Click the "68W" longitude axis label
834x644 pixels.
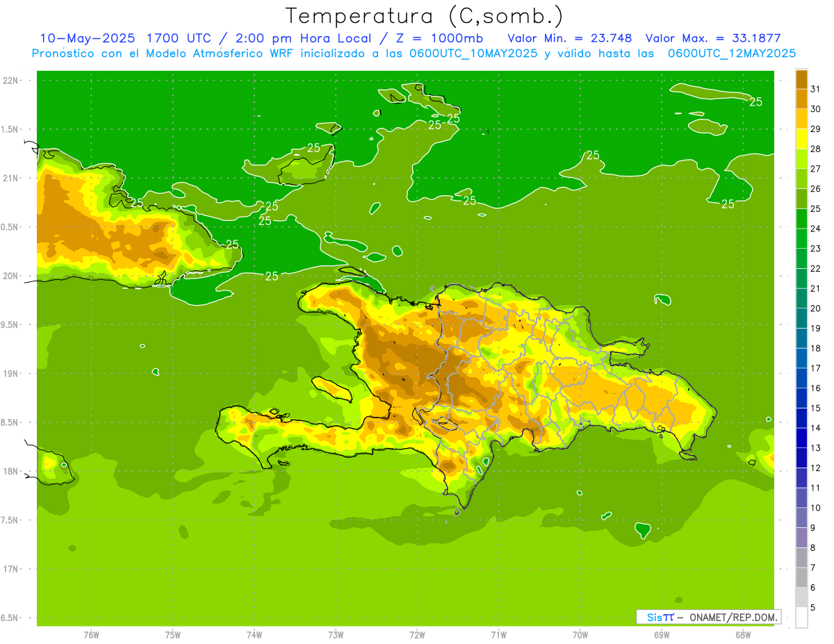click(x=743, y=635)
